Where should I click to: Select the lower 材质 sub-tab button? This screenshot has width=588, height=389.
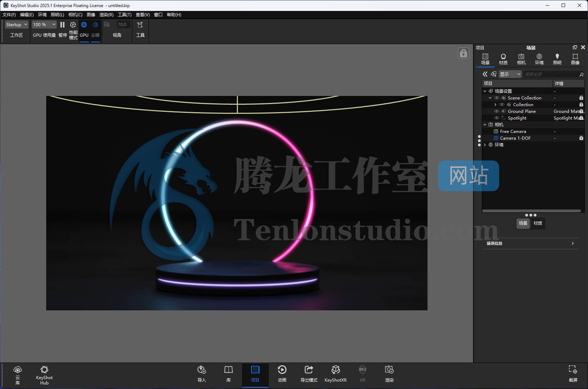click(x=538, y=223)
